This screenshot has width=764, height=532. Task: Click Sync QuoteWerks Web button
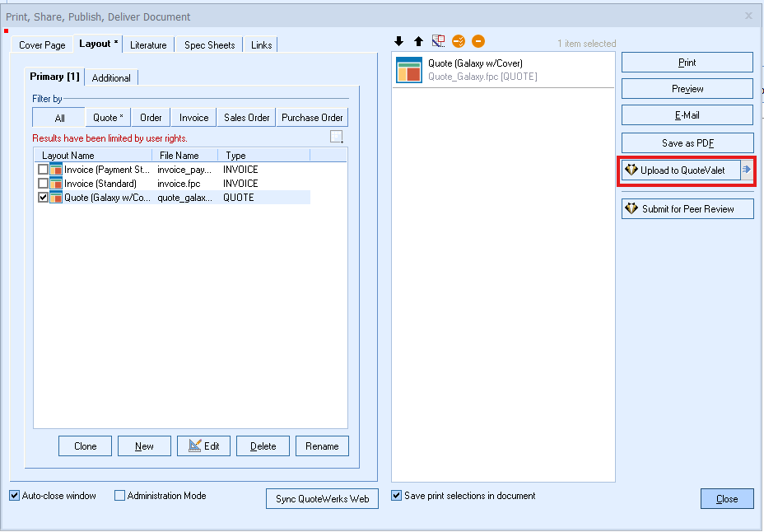click(322, 499)
